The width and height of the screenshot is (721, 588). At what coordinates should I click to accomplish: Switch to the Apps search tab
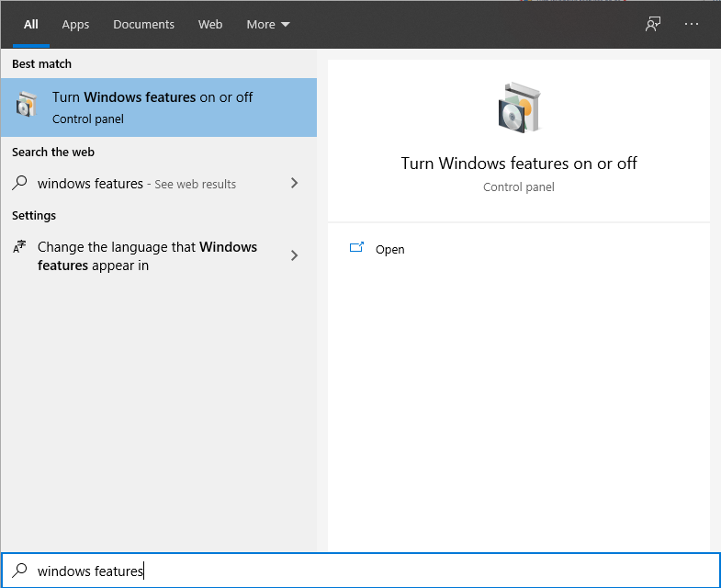tap(75, 25)
